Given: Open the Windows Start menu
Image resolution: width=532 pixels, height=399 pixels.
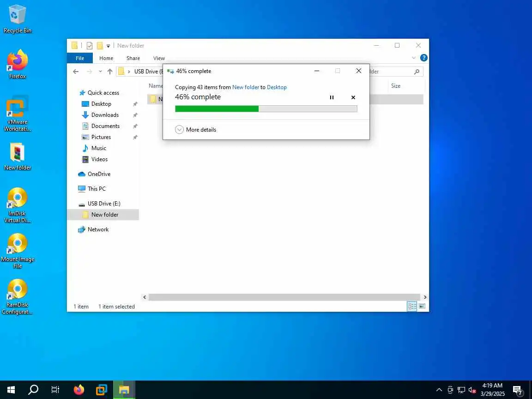Looking at the screenshot, I should 11,390.
